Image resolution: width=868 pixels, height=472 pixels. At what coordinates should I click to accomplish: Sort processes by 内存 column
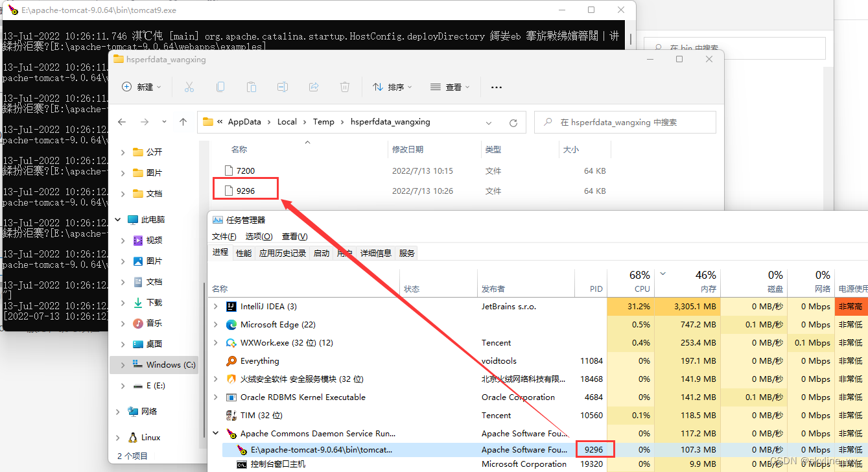pyautogui.click(x=688, y=282)
